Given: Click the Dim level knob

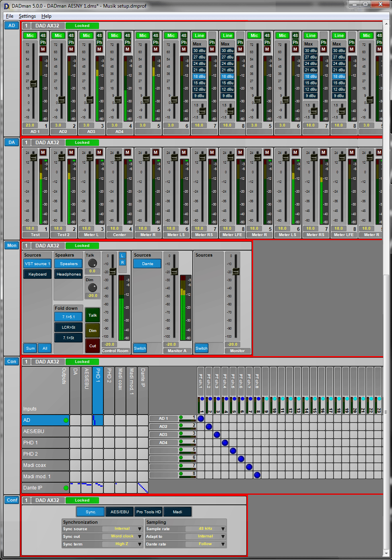Looking at the screenshot, I should point(93,288).
